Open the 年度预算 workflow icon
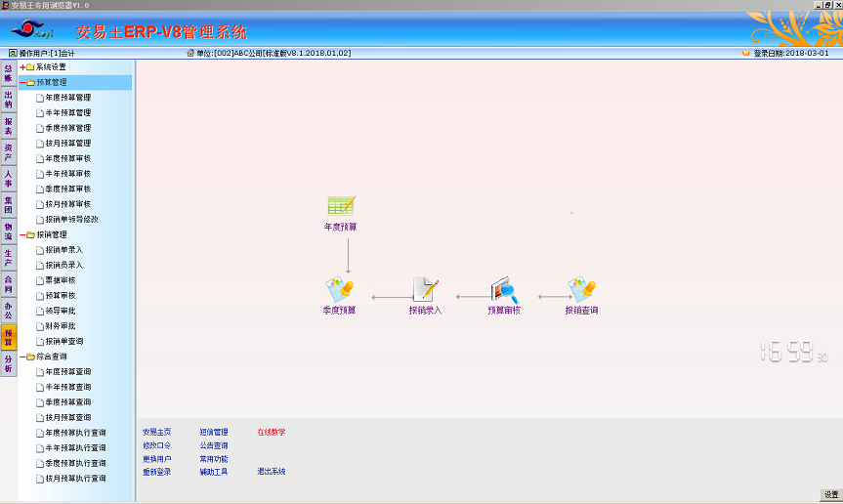This screenshot has height=504, width=843. point(341,205)
